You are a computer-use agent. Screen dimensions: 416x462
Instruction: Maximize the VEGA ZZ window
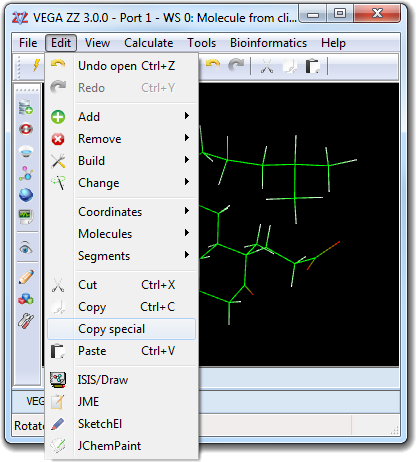tap(340, 14)
